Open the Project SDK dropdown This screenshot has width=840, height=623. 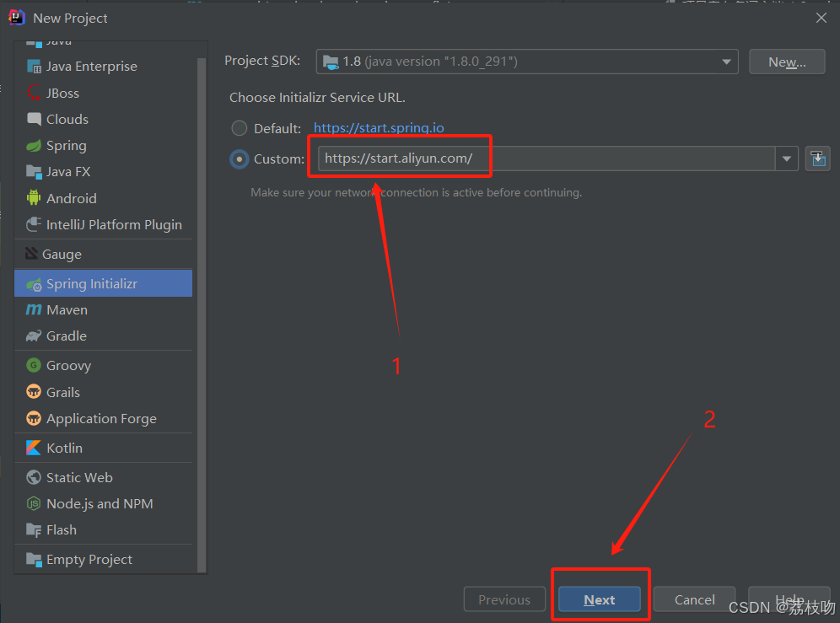pos(527,62)
